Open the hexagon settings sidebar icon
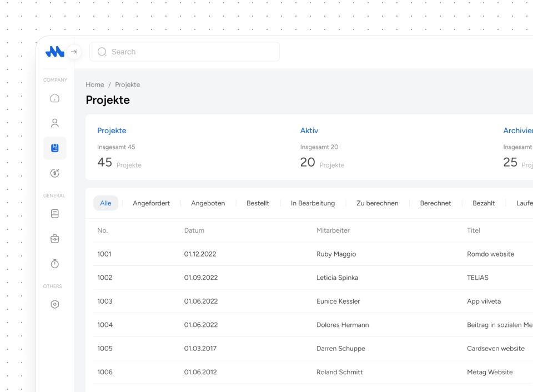Viewport: 533px width, 392px height. (54, 304)
